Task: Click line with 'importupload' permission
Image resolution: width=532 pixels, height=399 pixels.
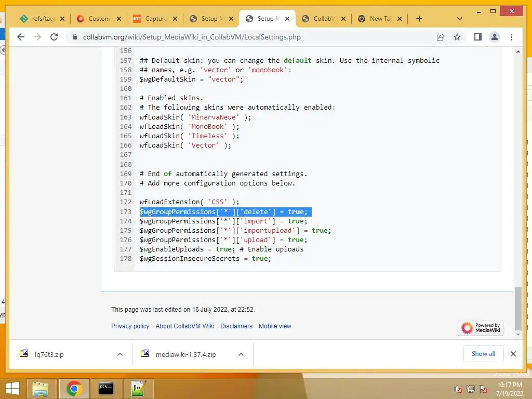Action: click(x=235, y=230)
